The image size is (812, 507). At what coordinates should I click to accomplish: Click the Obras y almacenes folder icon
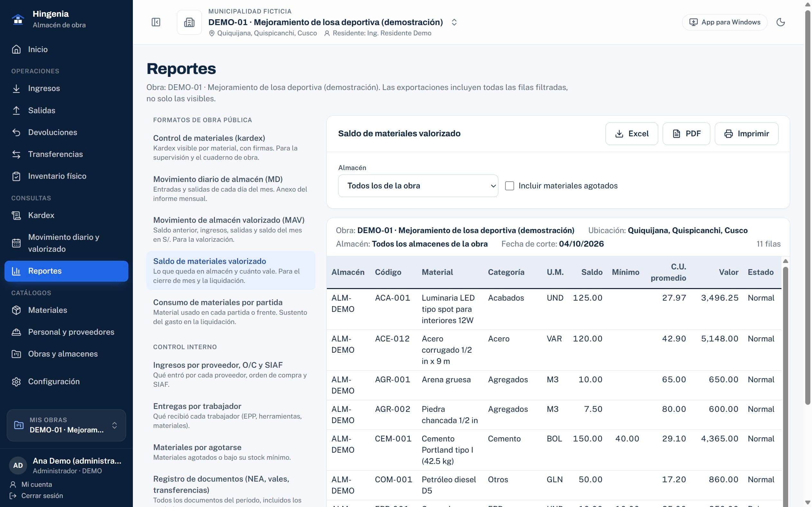point(16,354)
